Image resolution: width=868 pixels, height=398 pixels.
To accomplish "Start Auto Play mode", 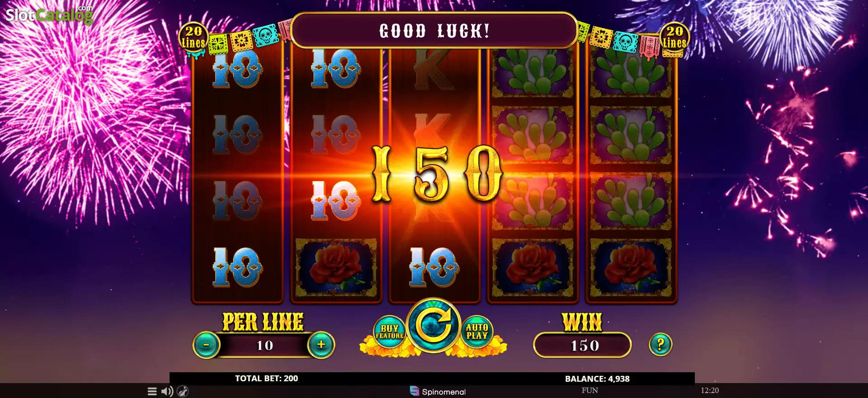I will pyautogui.click(x=477, y=332).
